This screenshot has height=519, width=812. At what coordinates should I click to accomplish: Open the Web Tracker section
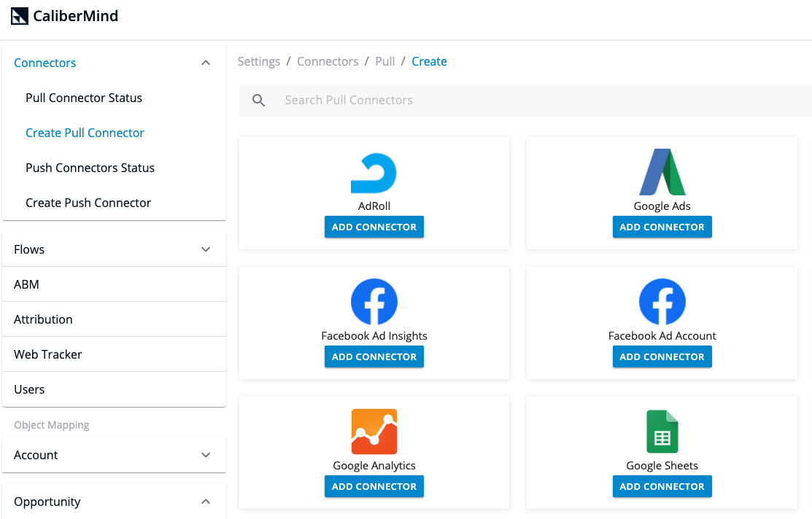tap(114, 354)
